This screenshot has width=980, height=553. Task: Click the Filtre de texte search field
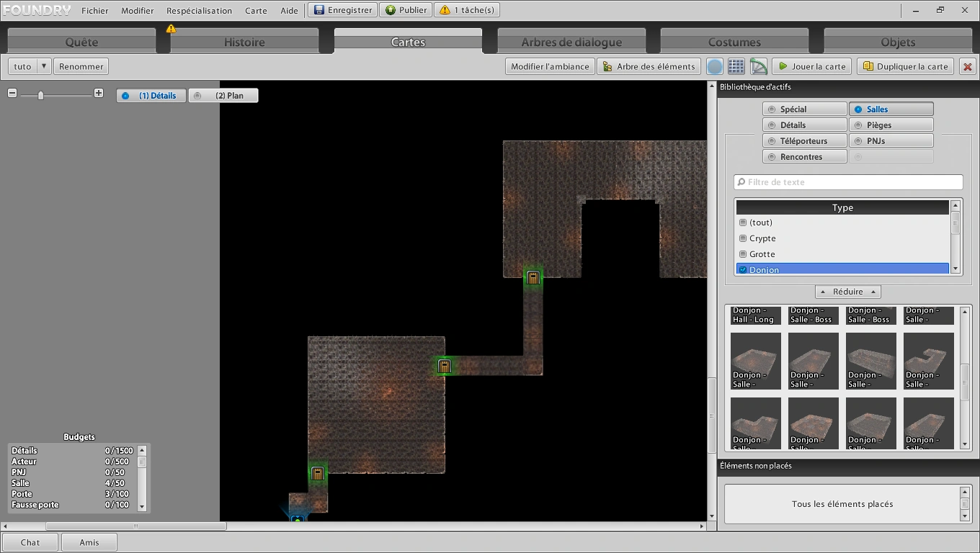[848, 182]
